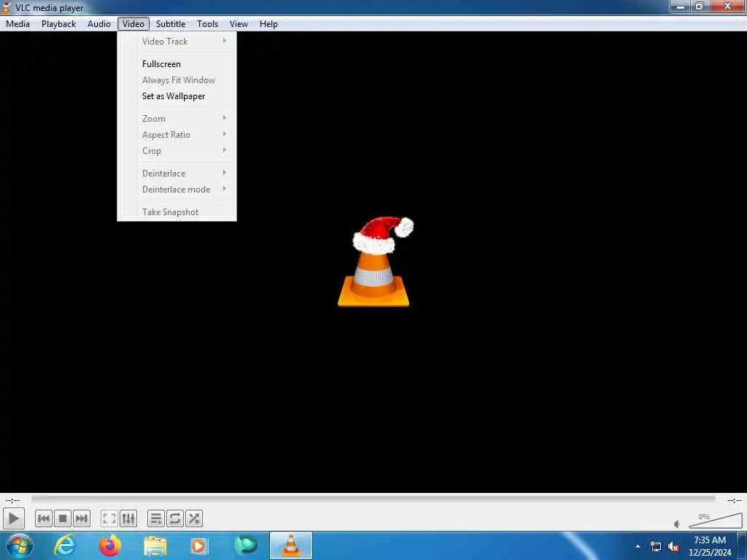This screenshot has width=747, height=560.
Task: Open the Playback menu
Action: 58,24
